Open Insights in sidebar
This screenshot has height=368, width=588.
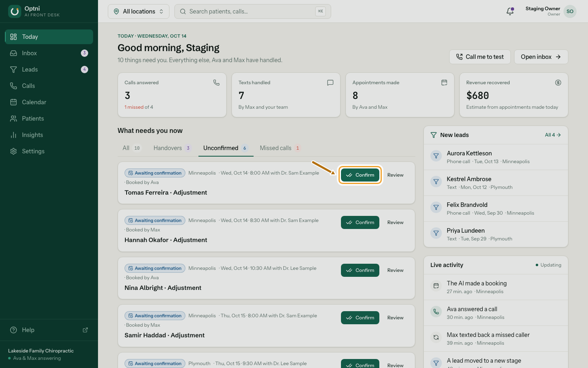click(49, 135)
